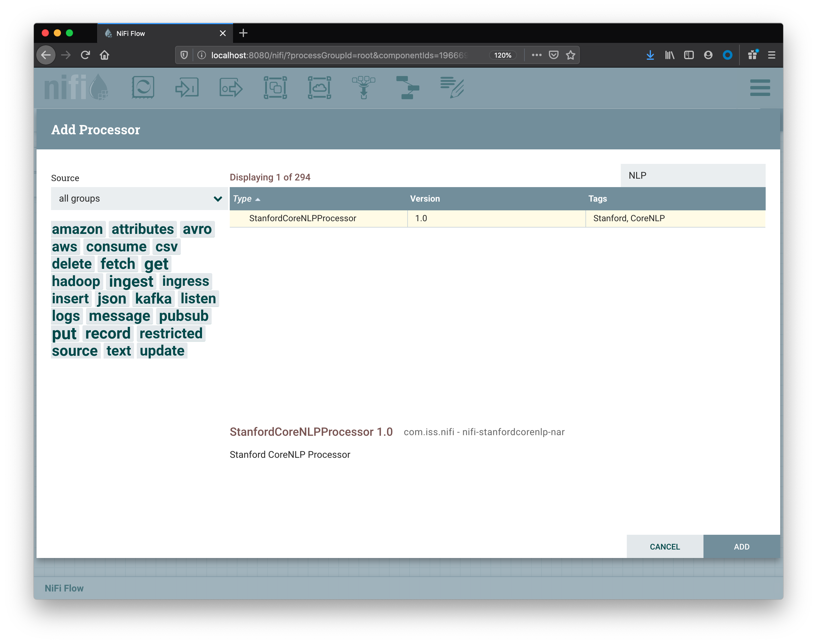Click the 120% zoom level indicator

pyautogui.click(x=502, y=55)
